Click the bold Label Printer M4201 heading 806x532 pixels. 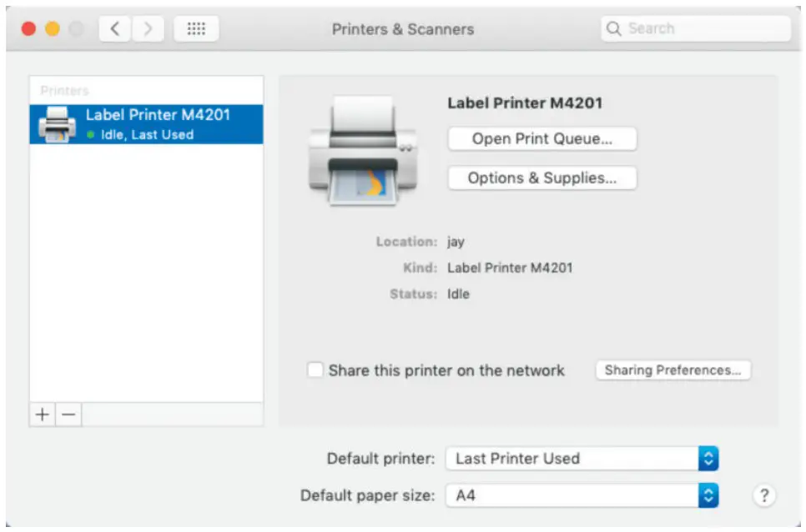tap(524, 103)
